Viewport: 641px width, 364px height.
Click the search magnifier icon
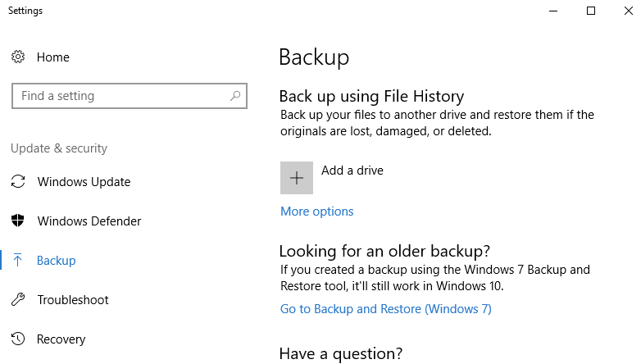point(235,96)
